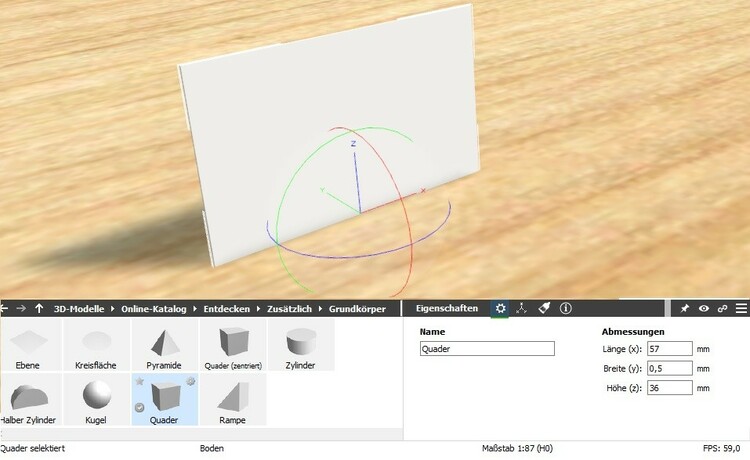
Task: Click the Länge (x) input field
Action: pos(670,349)
